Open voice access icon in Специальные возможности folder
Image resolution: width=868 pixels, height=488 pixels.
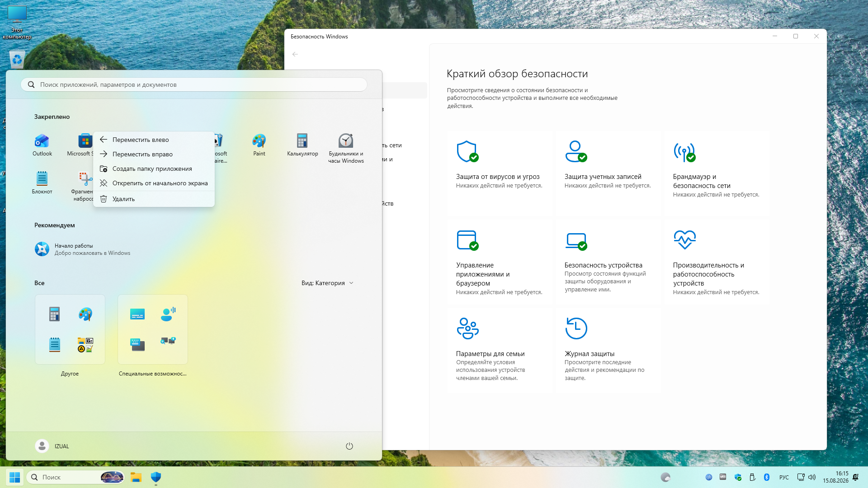tap(168, 314)
